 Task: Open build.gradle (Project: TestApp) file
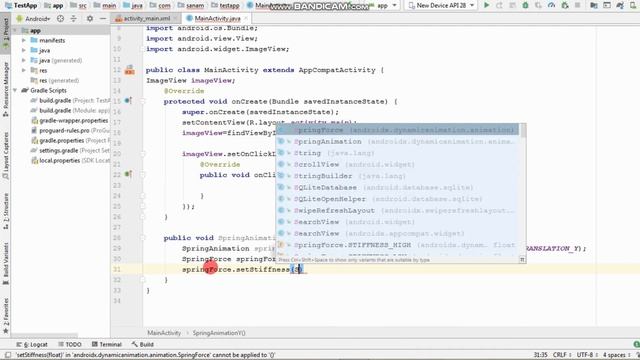71,100
